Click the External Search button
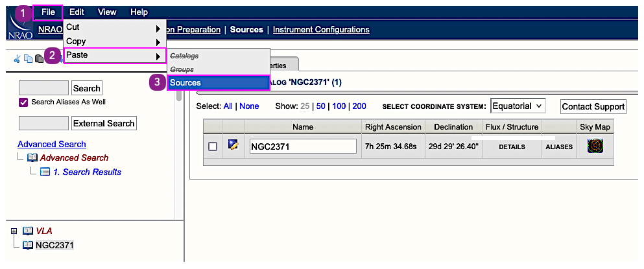 coord(104,123)
